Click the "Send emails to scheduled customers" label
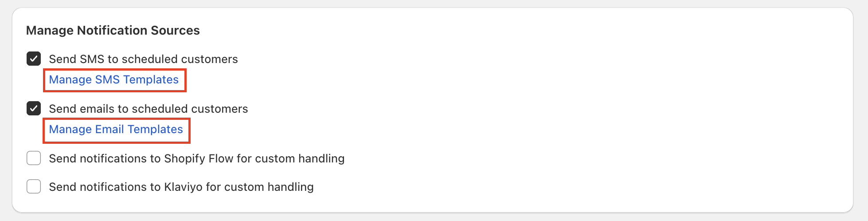This screenshot has height=221, width=868. 148,109
